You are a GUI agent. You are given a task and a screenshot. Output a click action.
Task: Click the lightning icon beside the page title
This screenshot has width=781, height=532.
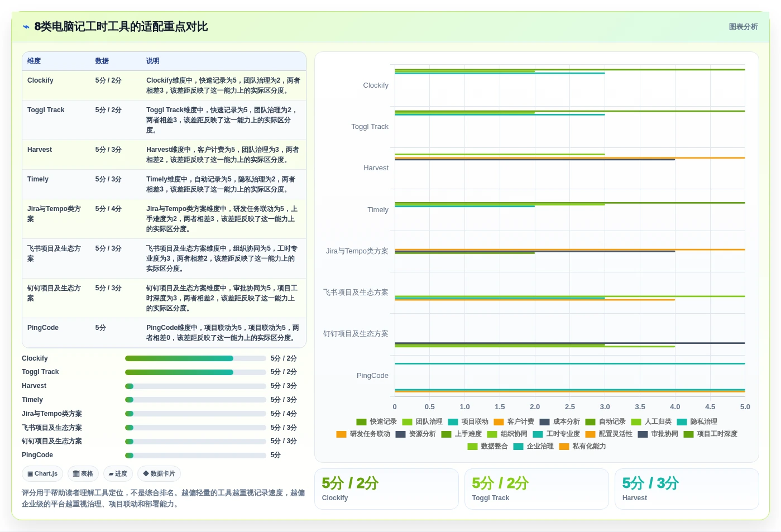click(26, 27)
